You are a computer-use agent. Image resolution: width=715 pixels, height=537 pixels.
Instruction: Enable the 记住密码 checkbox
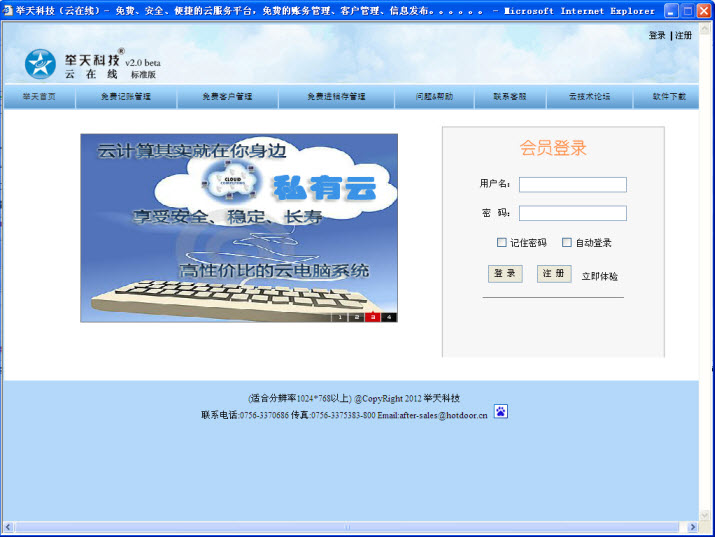[502, 243]
